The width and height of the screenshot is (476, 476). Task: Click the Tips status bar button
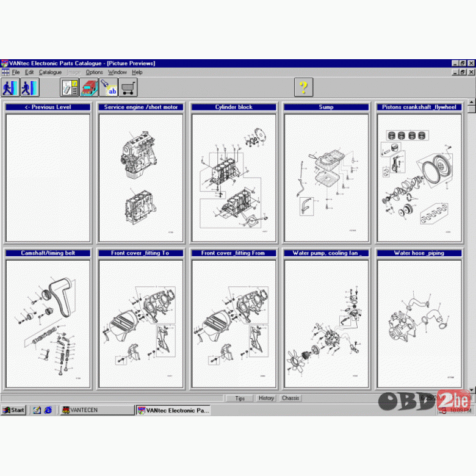tap(240, 398)
